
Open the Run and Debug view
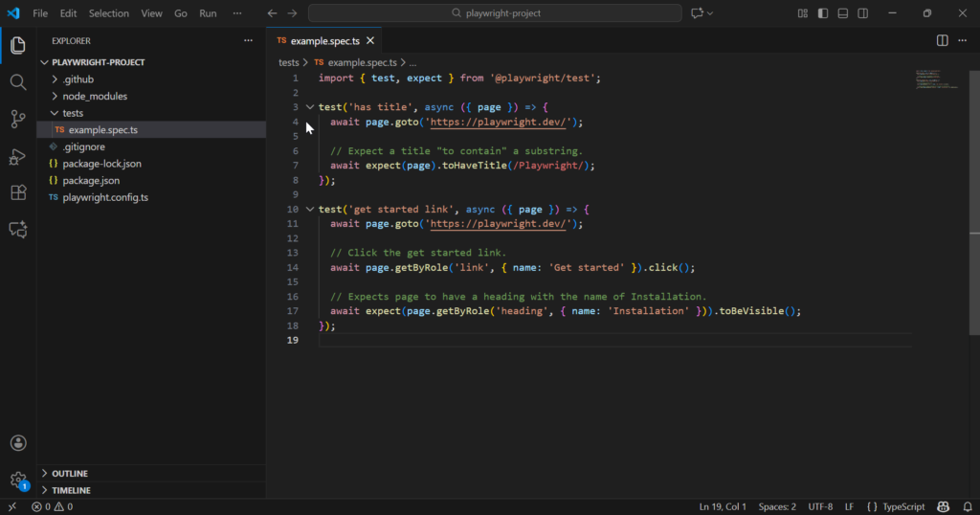(x=17, y=156)
